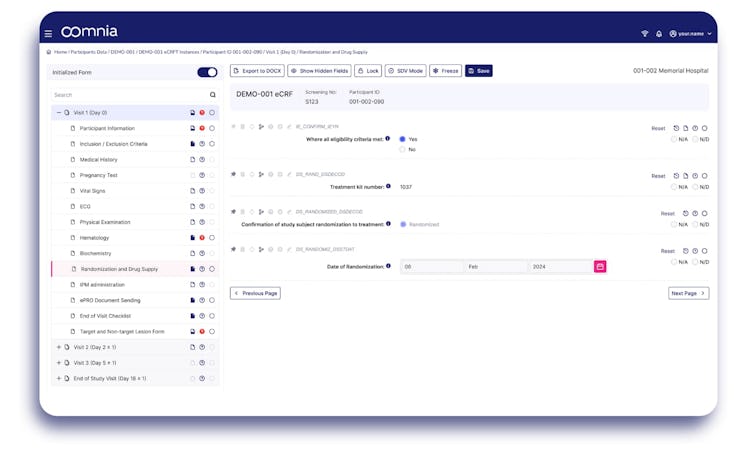Expand the Visit 3 (Day 5 ± 1) node
The image size is (742, 450).
tap(59, 363)
